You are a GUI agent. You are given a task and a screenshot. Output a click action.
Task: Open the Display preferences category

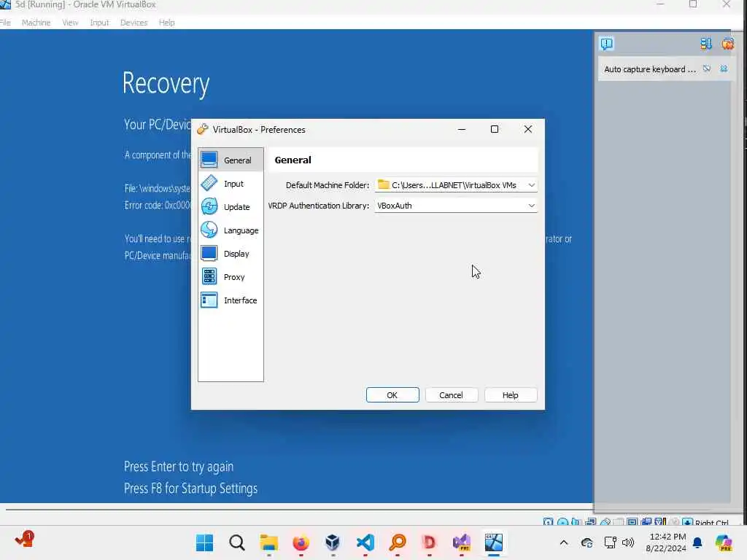point(231,253)
